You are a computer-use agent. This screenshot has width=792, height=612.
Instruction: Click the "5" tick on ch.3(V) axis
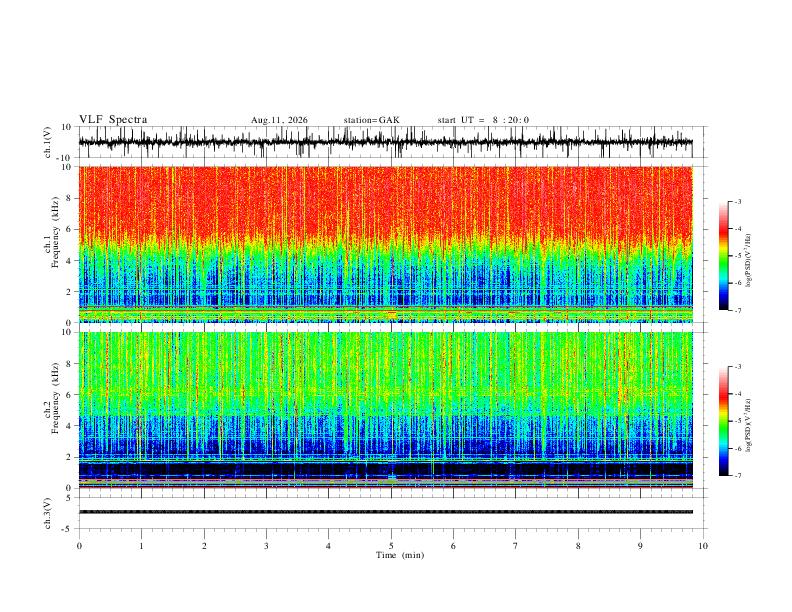[69, 497]
